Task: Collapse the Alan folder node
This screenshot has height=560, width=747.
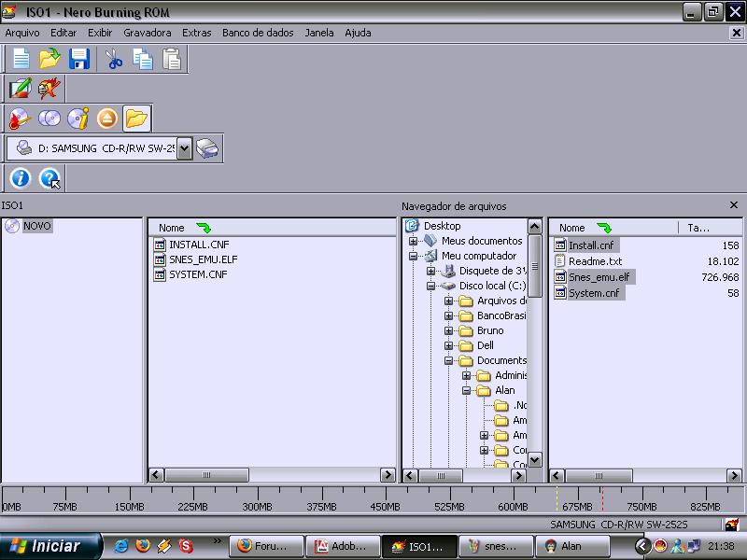Action: pyautogui.click(x=466, y=391)
